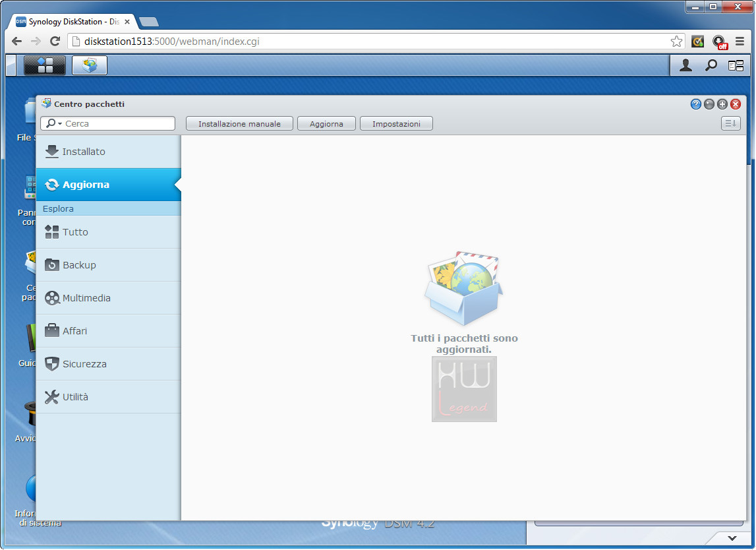The width and height of the screenshot is (756, 550).
Task: Open a new browser tab
Action: click(148, 22)
